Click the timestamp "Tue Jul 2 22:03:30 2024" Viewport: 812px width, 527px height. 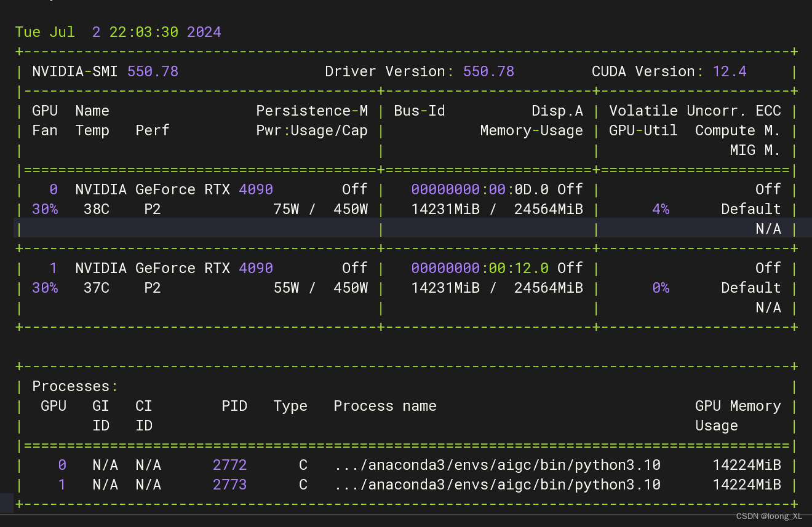118,32
